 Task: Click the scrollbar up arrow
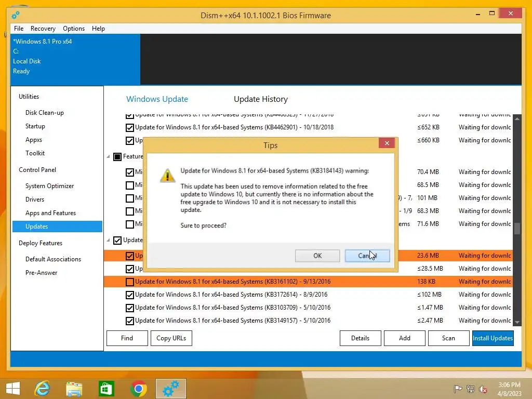click(517, 119)
